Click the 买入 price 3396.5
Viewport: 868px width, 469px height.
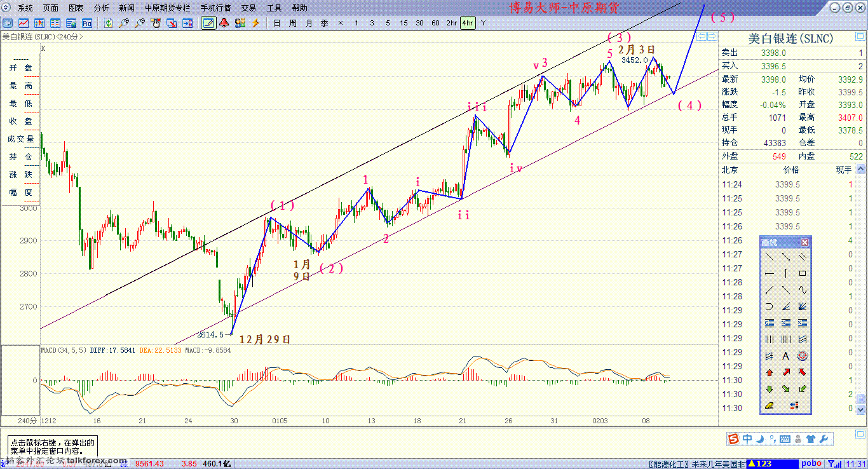[773, 66]
